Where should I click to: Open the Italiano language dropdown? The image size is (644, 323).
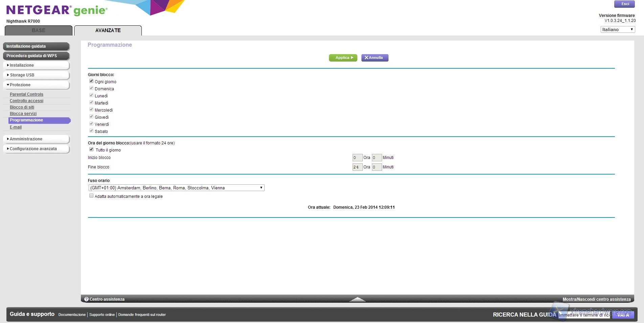(x=617, y=30)
